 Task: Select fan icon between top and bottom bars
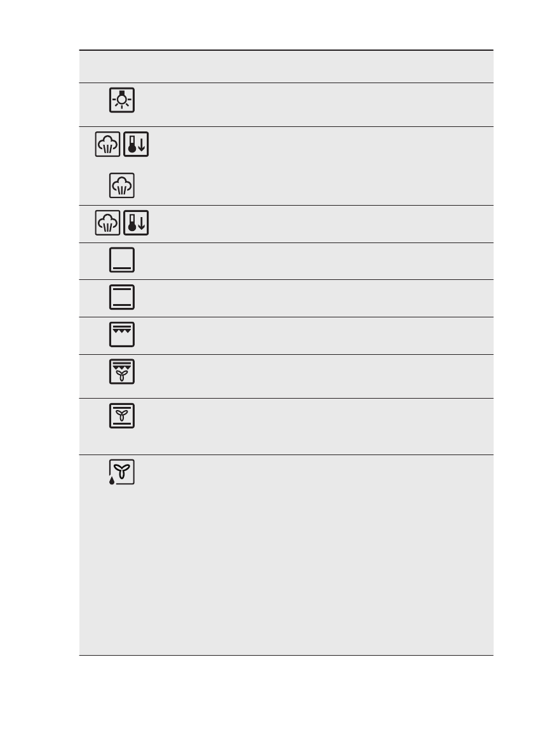[x=121, y=416]
